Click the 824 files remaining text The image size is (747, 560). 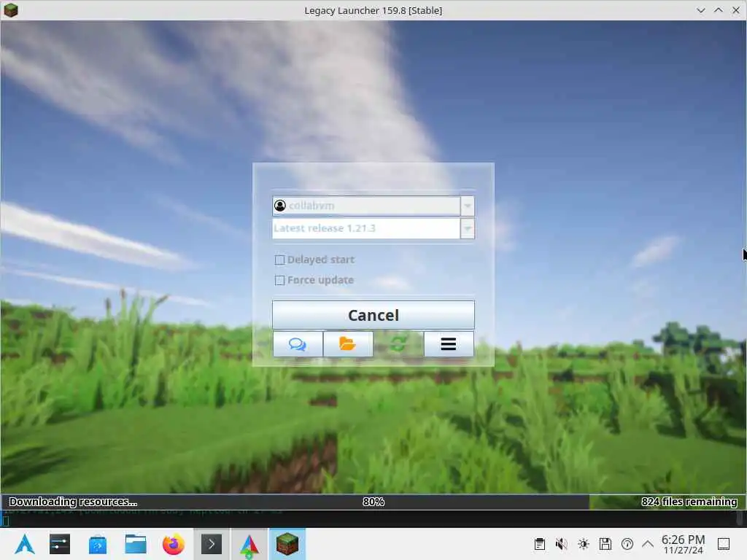(689, 502)
